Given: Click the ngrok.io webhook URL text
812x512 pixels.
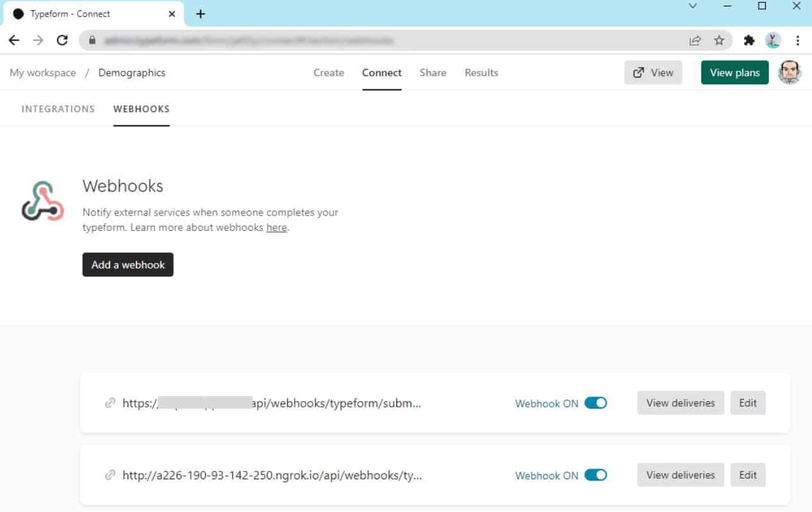Looking at the screenshot, I should point(272,475).
